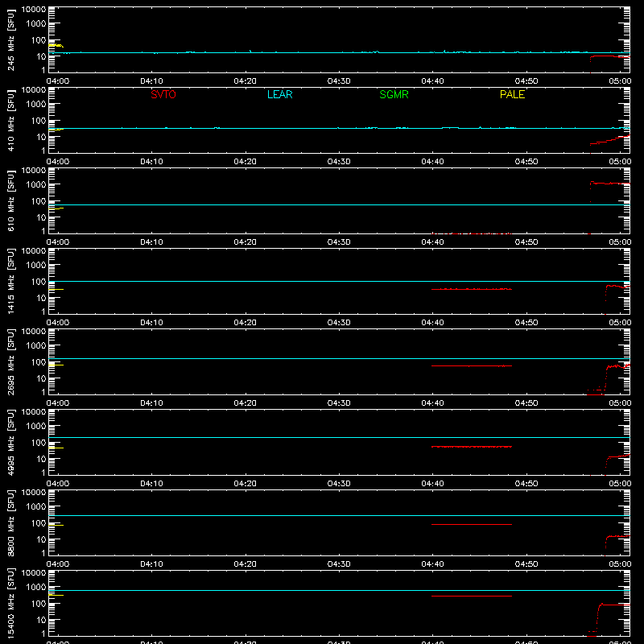Click the 10000 tick of the 245 MHz plot
This screenshot has width=644, height=644.
[34, 10]
